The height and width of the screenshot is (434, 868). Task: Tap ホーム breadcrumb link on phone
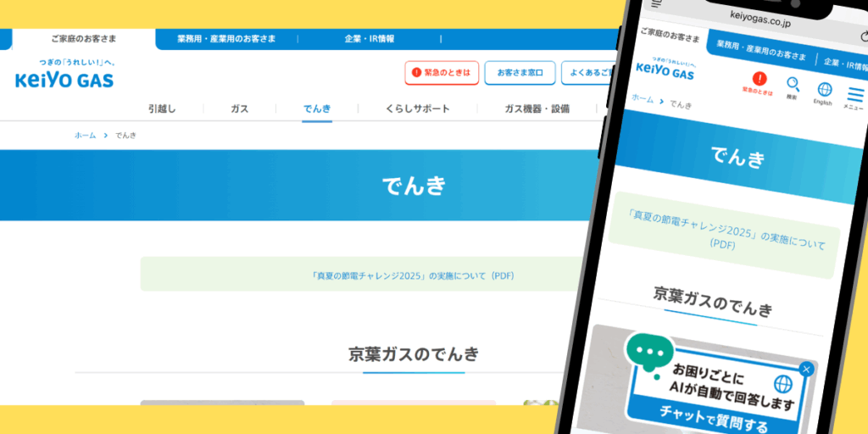click(643, 99)
